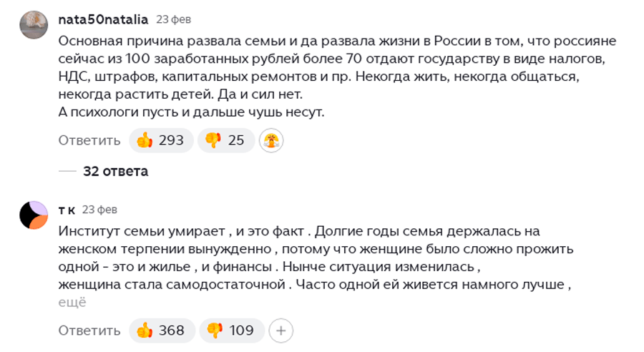Open the nata50natalia username link
644x352 pixels.
coord(103,19)
